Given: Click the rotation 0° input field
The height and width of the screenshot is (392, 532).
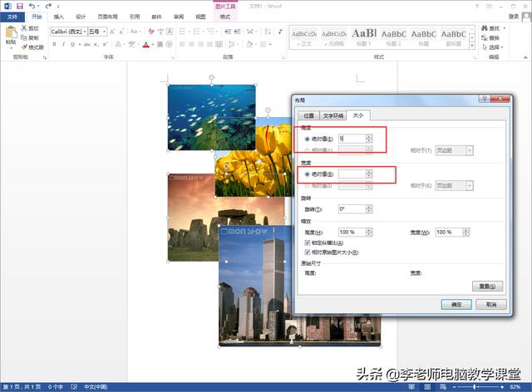Looking at the screenshot, I should click(x=352, y=209).
